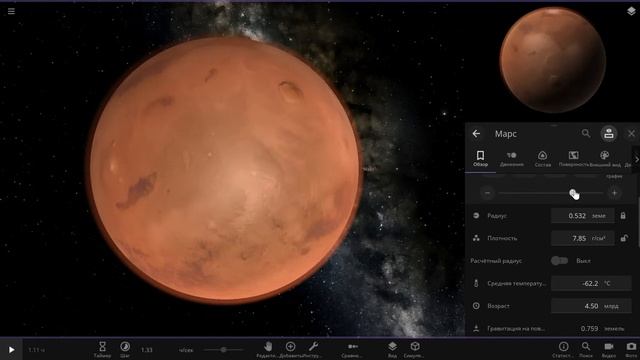This screenshot has height=360, width=640.
Task: Switch to the Движение tab
Action: (511, 158)
